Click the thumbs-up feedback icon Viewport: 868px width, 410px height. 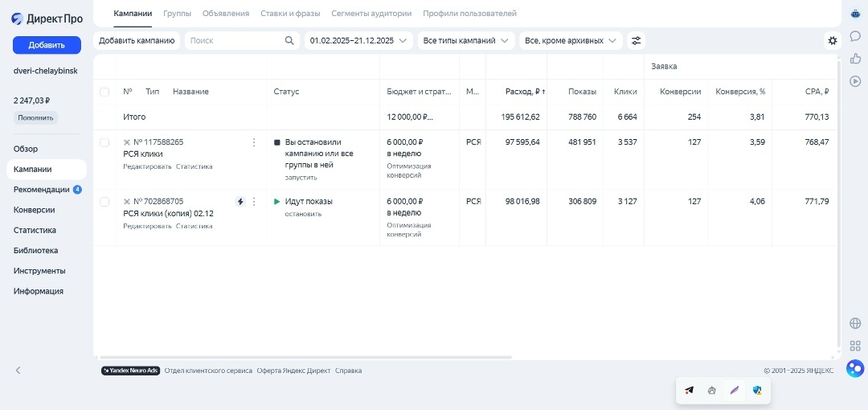(855, 59)
